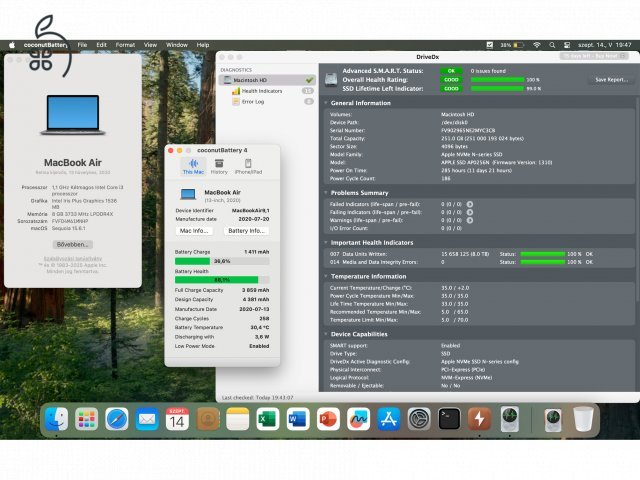Click the Data Units Written status bar
The width and height of the screenshot is (640, 480).
(543, 254)
